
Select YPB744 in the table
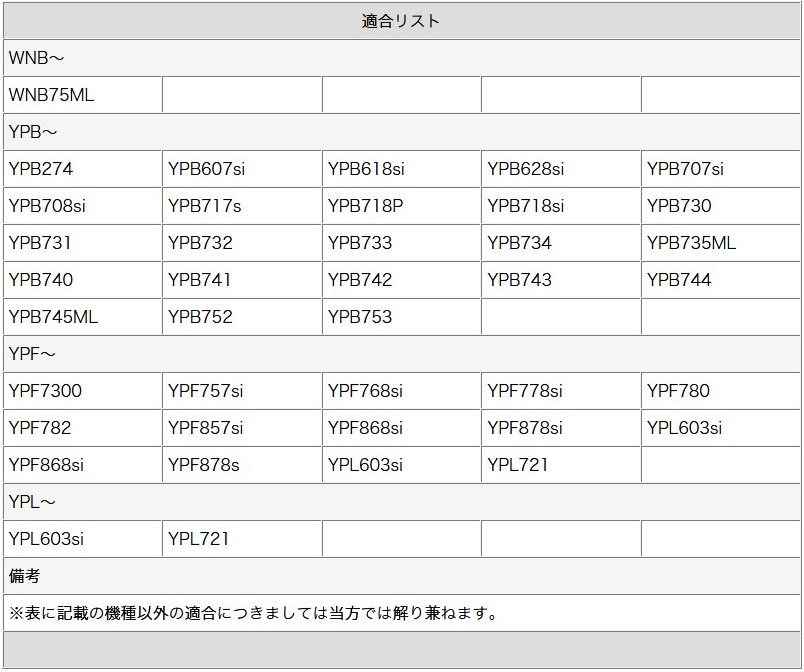coord(721,279)
